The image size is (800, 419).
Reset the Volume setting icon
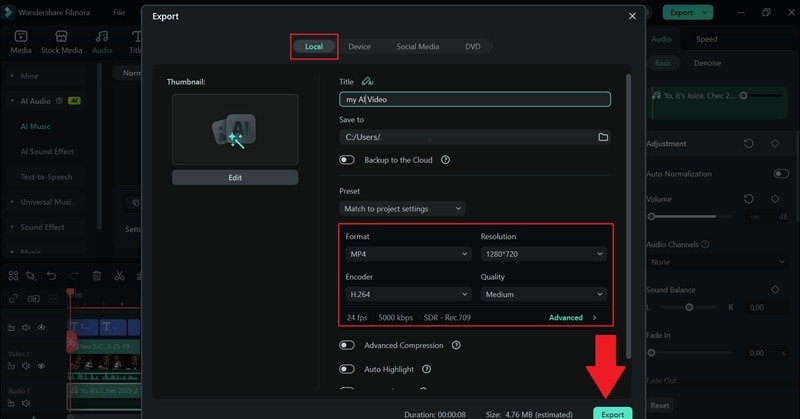click(748, 199)
